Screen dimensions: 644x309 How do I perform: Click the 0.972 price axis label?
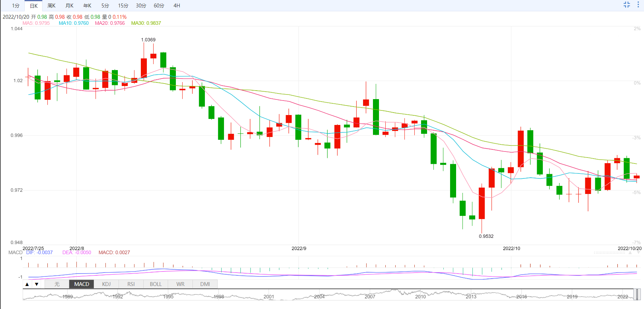[x=17, y=190]
